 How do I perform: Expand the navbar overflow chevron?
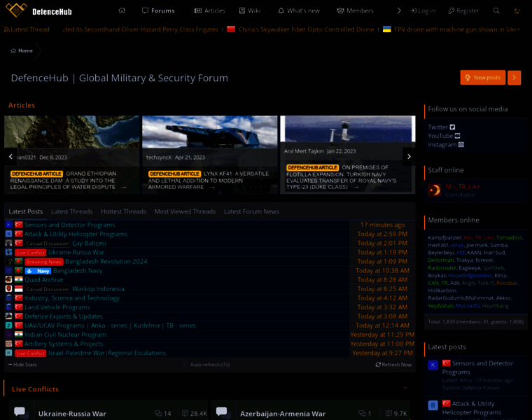[x=399, y=10]
